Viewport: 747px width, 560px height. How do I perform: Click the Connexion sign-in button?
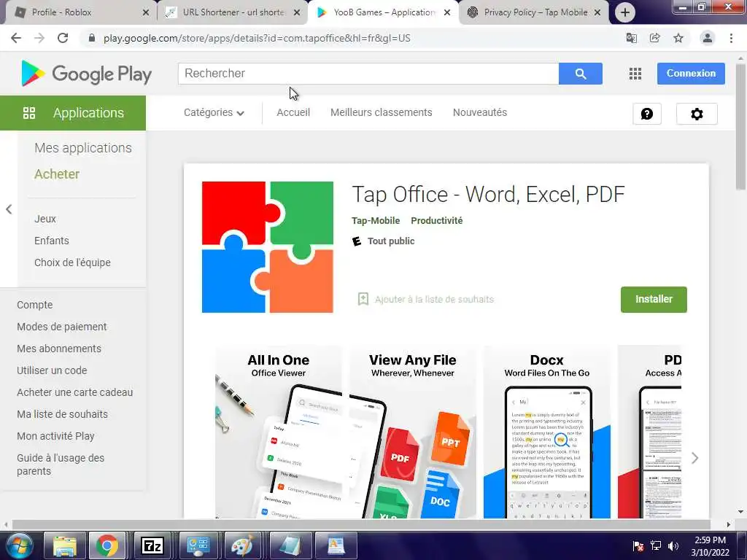click(x=691, y=74)
